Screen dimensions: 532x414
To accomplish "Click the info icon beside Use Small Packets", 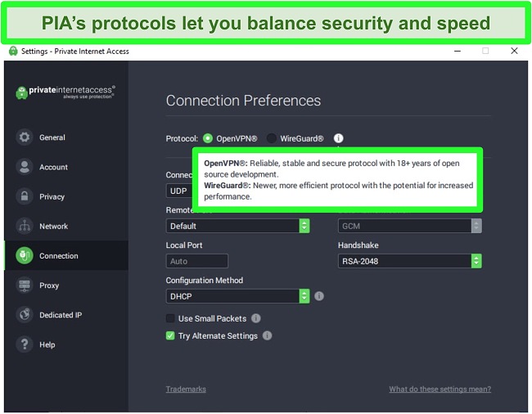I will (x=256, y=318).
